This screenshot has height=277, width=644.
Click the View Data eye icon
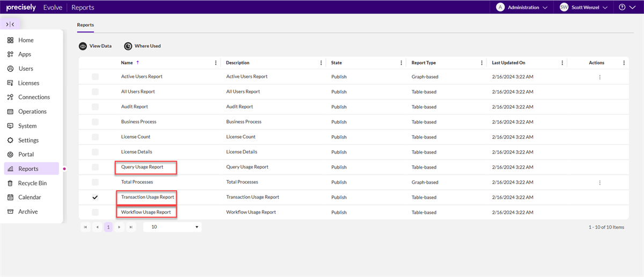[83, 46]
